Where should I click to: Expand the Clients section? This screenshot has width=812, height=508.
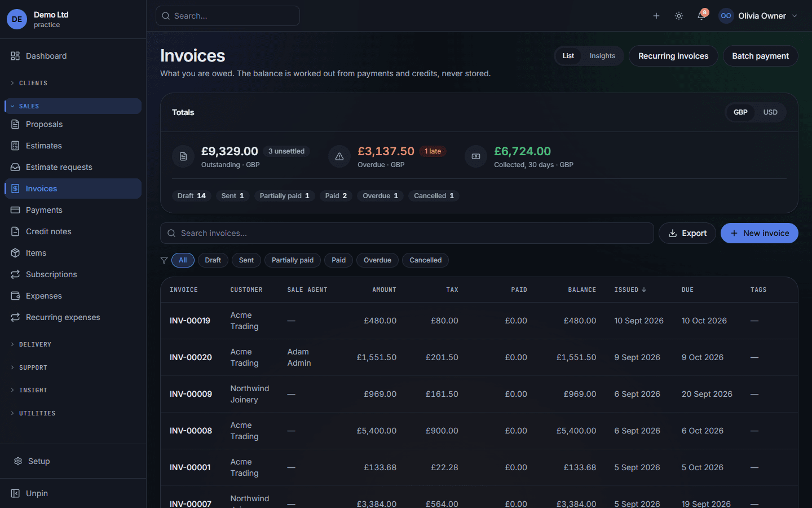pos(73,83)
